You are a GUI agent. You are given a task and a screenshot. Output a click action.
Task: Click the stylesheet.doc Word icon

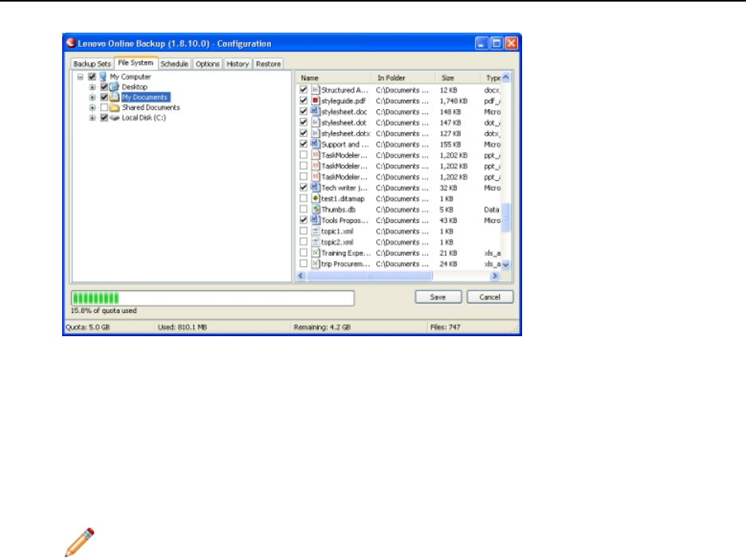click(315, 112)
